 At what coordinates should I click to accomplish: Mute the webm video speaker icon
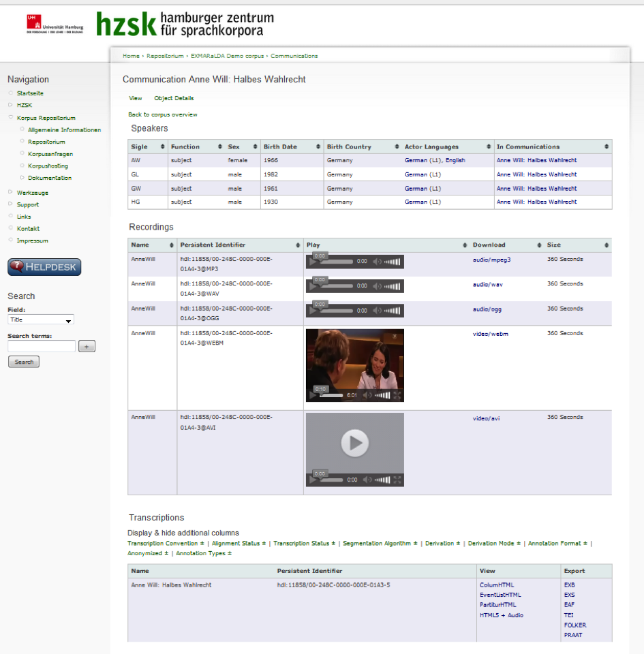(x=367, y=395)
